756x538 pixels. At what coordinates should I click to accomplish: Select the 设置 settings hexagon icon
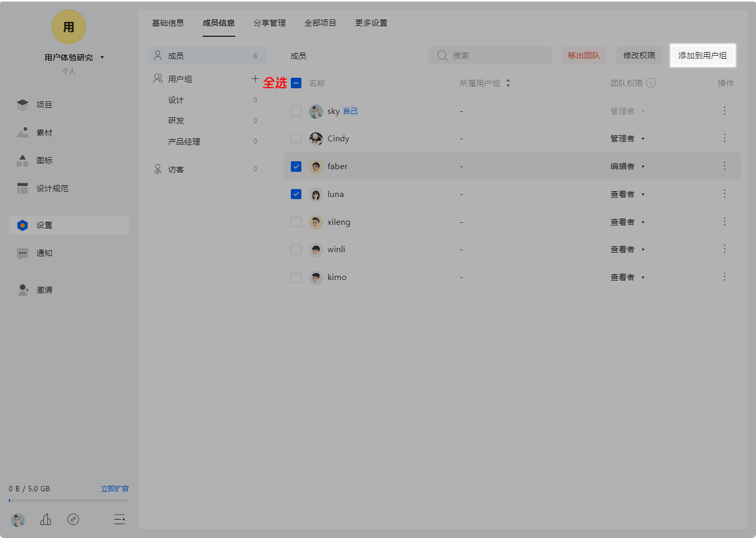pyautogui.click(x=23, y=225)
